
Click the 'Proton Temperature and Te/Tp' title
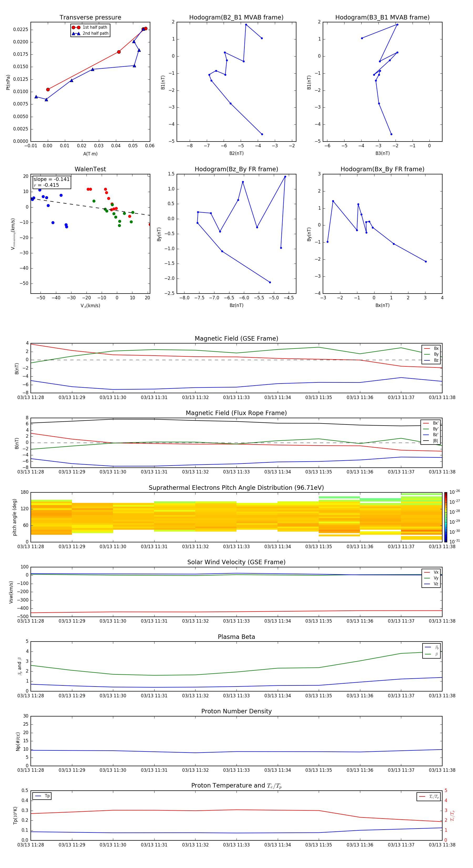(x=236, y=785)
